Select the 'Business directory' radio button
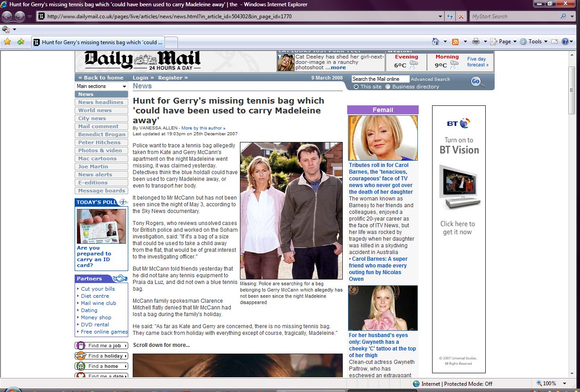580x392 pixels. (x=388, y=87)
